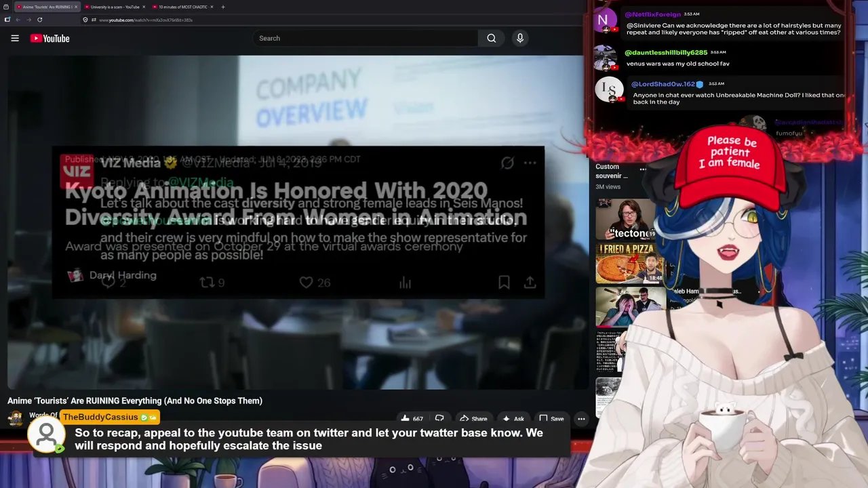The image size is (868, 488).
Task: Click the Ask button under the video
Action: (x=513, y=419)
